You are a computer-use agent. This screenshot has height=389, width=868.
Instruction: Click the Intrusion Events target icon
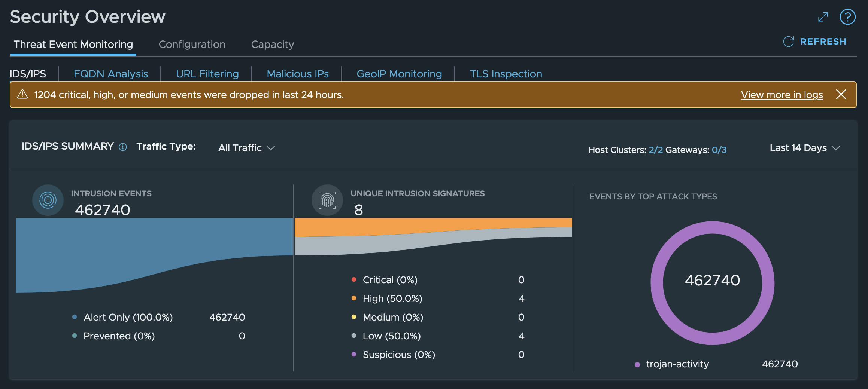48,200
